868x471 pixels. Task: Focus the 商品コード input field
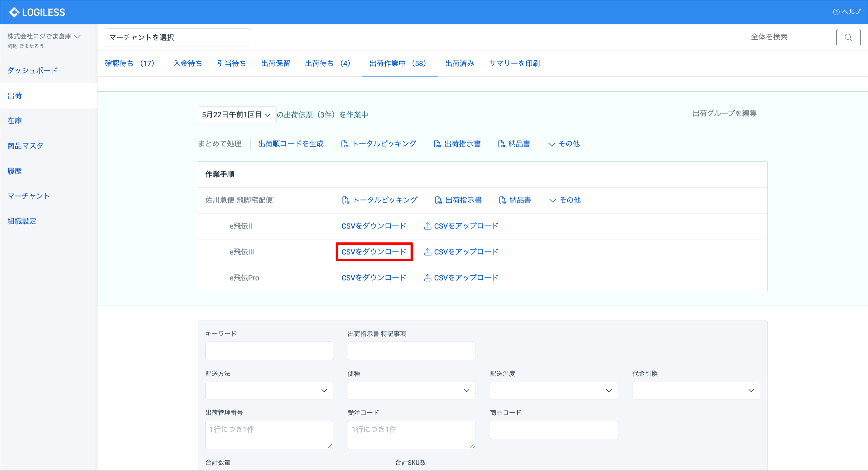554,430
